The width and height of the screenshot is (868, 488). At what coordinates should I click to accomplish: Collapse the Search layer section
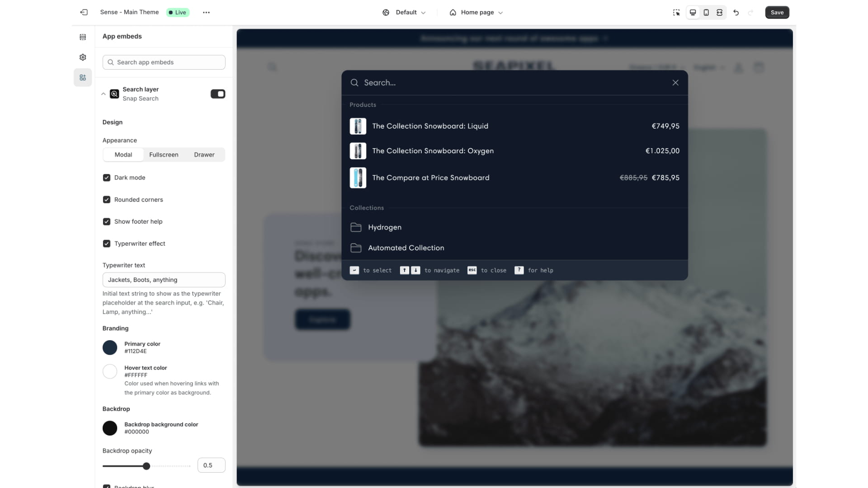pos(104,94)
